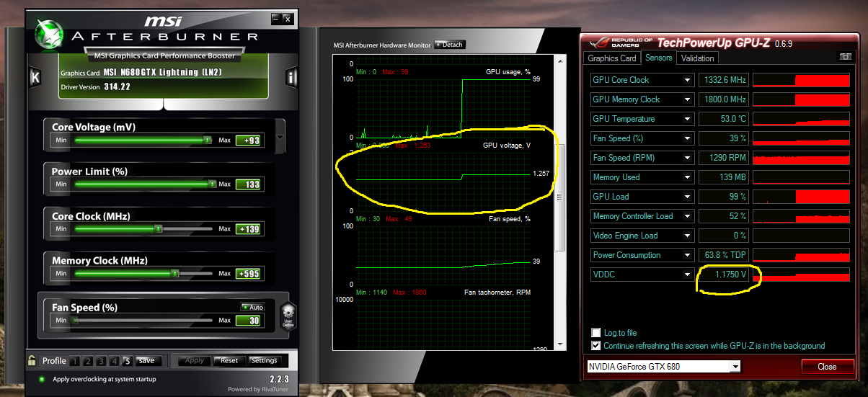The image size is (868, 397).
Task: Open the VDDC sensor dropdown
Action: 688,275
